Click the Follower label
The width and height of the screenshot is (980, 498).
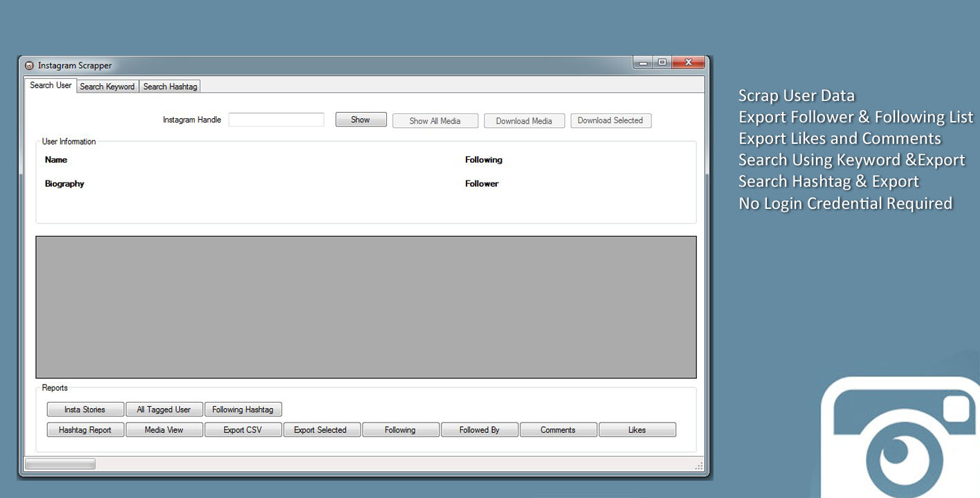(x=482, y=184)
